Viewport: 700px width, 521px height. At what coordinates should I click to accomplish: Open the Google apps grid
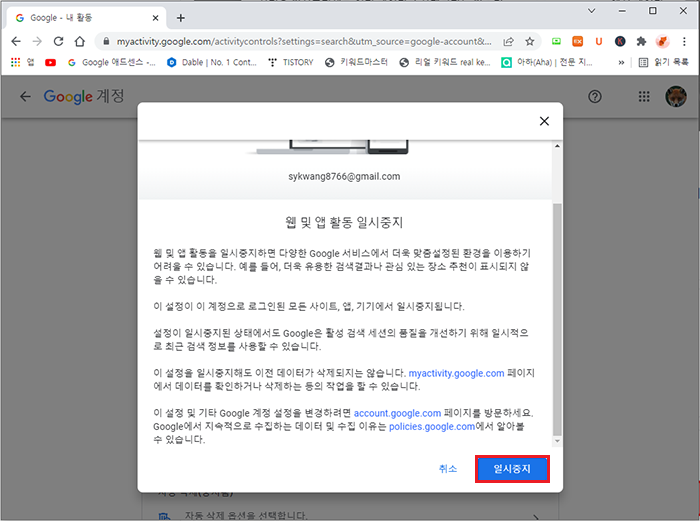coord(644,96)
